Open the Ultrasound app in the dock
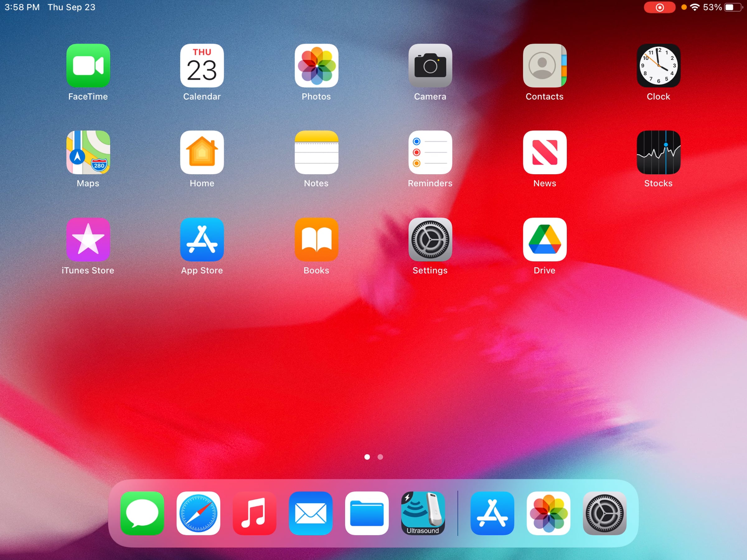This screenshot has height=560, width=747. [423, 513]
